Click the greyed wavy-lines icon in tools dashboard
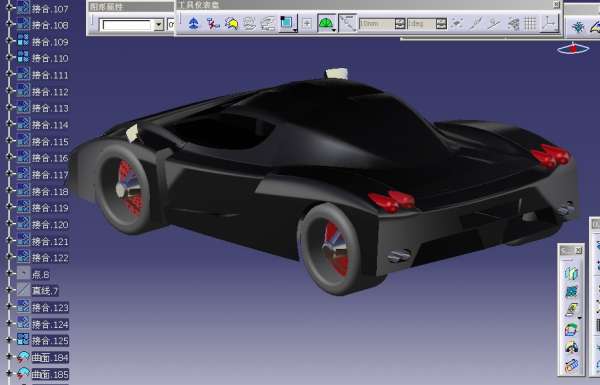The height and width of the screenshot is (385, 600). [x=249, y=23]
